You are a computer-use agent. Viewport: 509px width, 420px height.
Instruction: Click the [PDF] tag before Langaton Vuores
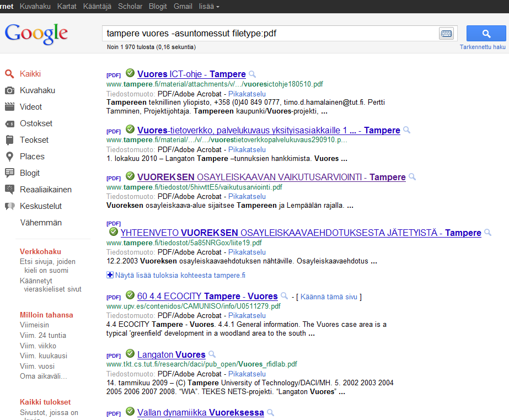(x=113, y=356)
